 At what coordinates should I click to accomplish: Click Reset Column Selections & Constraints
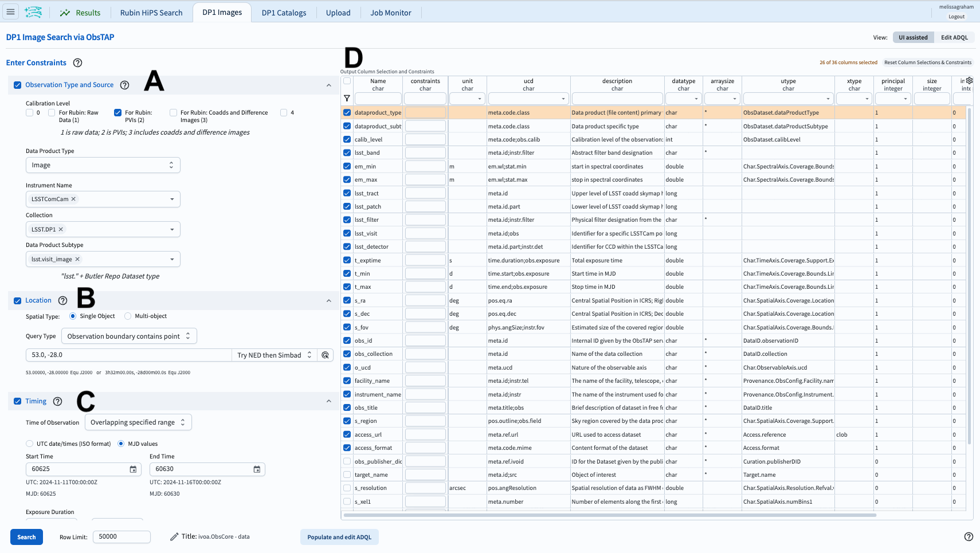tap(927, 62)
